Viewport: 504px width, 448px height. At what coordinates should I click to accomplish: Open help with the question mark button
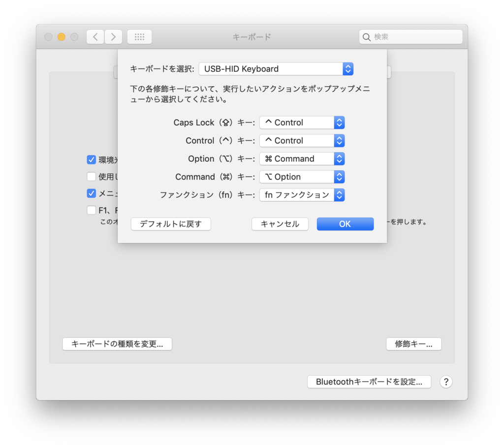coord(446,382)
